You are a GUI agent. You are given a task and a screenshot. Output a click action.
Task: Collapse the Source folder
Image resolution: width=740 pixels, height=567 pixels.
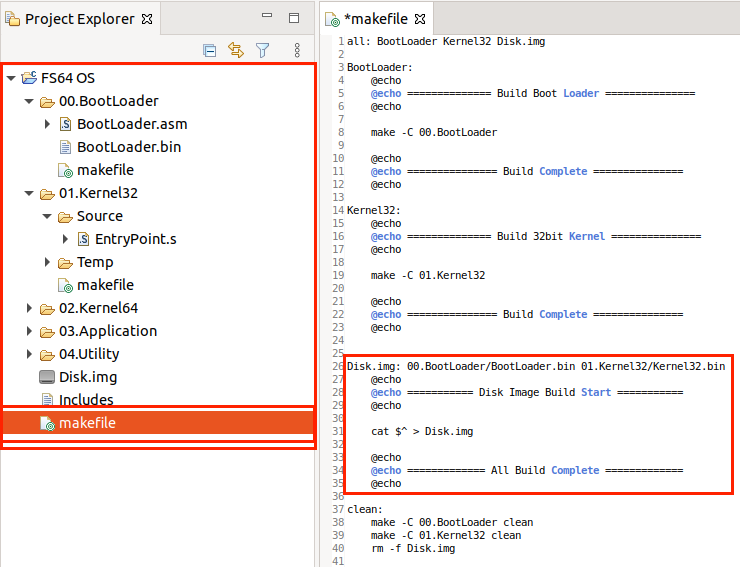pyautogui.click(x=47, y=216)
